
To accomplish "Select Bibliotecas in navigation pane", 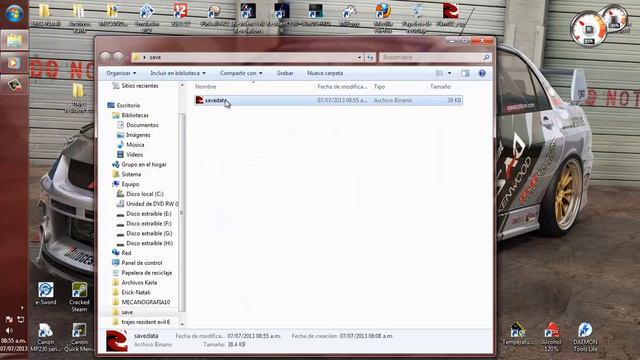I will tap(130, 115).
